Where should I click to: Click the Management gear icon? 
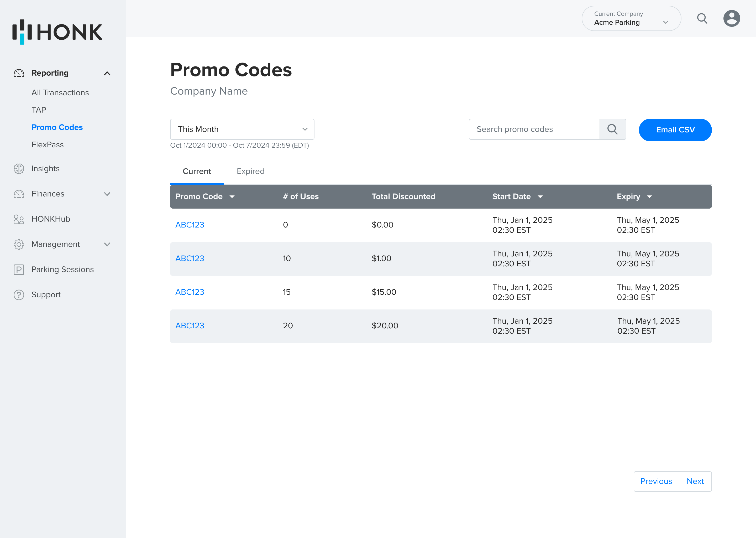[x=19, y=245]
